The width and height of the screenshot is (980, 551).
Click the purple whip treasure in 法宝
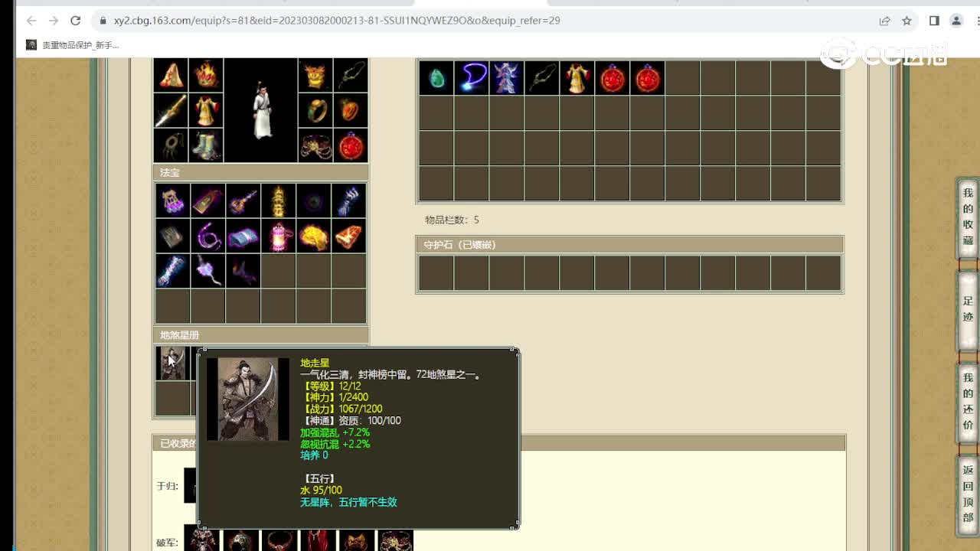point(207,236)
